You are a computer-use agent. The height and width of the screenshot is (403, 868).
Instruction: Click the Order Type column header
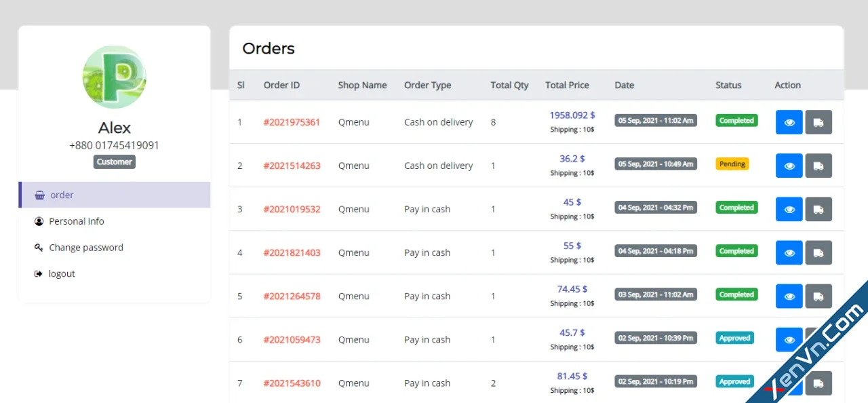pyautogui.click(x=428, y=85)
